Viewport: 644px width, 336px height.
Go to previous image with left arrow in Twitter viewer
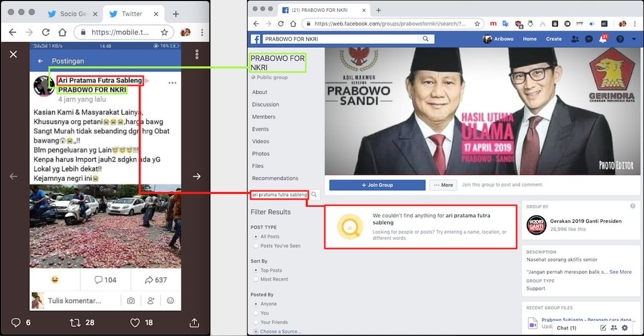pos(13,176)
